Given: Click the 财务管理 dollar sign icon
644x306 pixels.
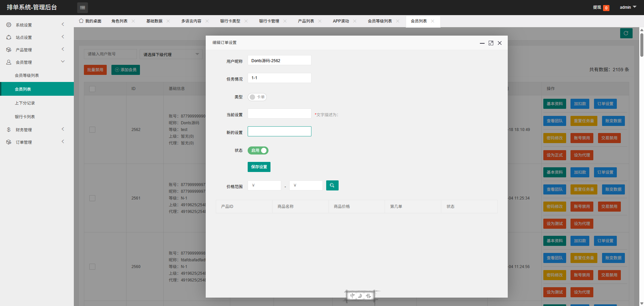Looking at the screenshot, I should click(x=9, y=130).
